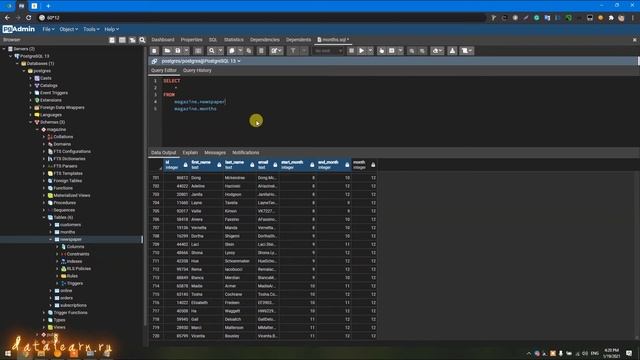Viewport: 640px width, 360px height.
Task: Open the save file options arrow
Action: (186, 51)
